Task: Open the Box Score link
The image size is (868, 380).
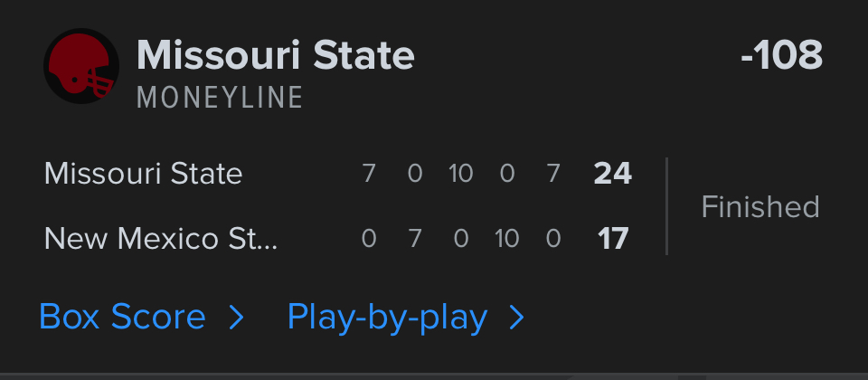Action: [122, 317]
